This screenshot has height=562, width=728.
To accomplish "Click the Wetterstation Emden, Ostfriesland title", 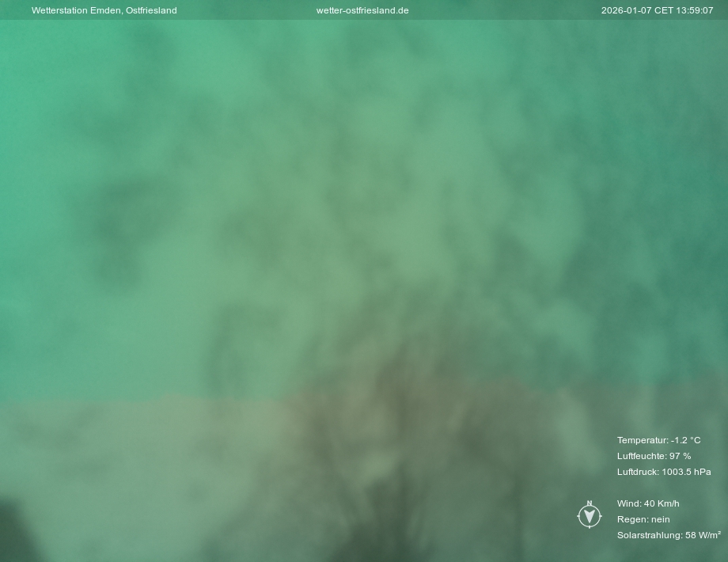I will [104, 10].
